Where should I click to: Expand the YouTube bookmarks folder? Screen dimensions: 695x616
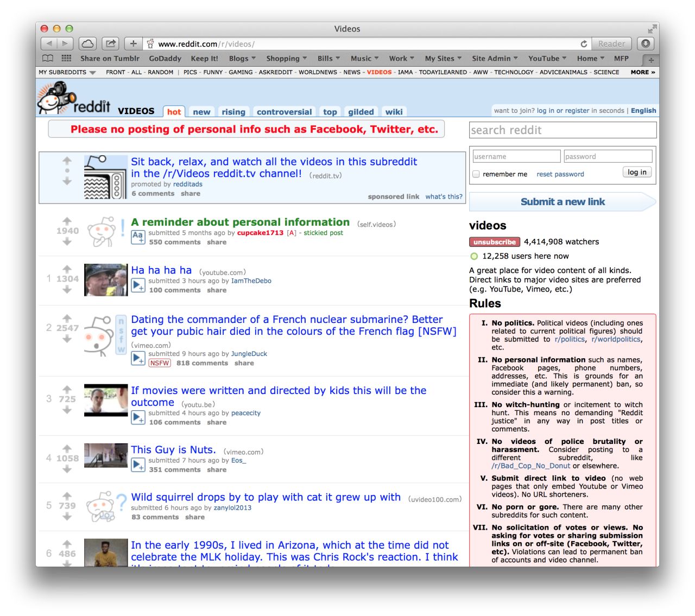tap(547, 59)
